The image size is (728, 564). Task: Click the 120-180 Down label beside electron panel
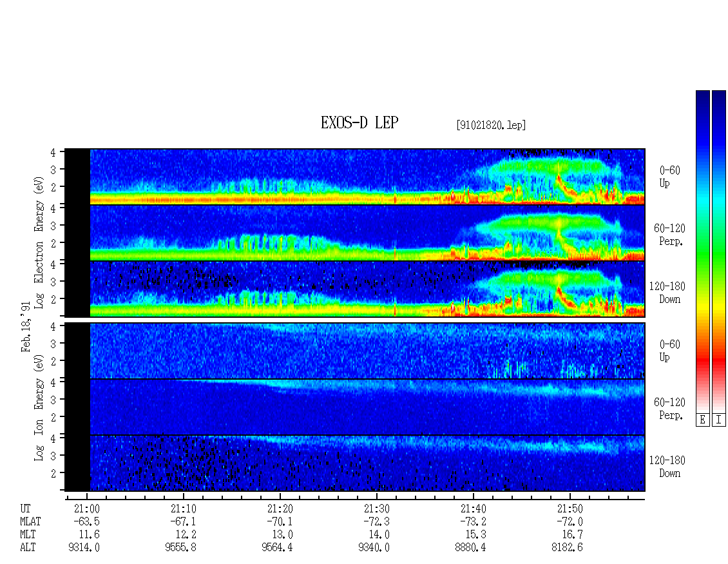pyautogui.click(x=667, y=293)
